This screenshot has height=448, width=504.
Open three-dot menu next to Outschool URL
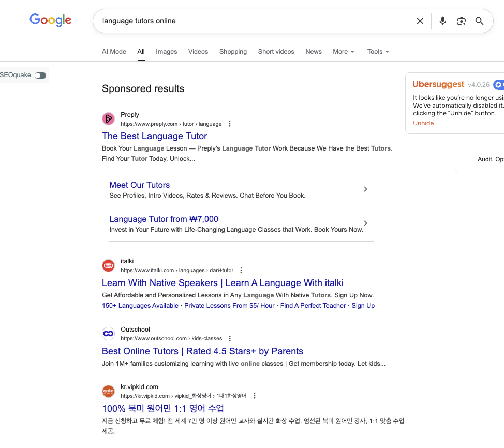point(230,338)
